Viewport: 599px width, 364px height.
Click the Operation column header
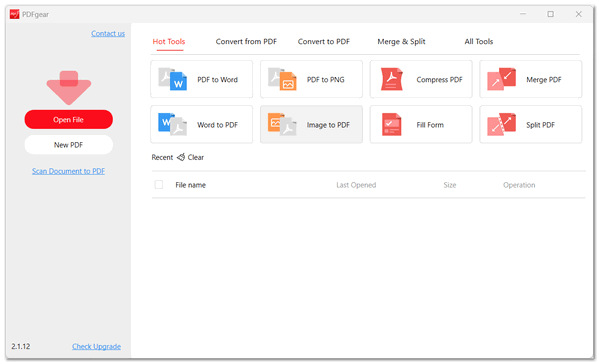519,185
